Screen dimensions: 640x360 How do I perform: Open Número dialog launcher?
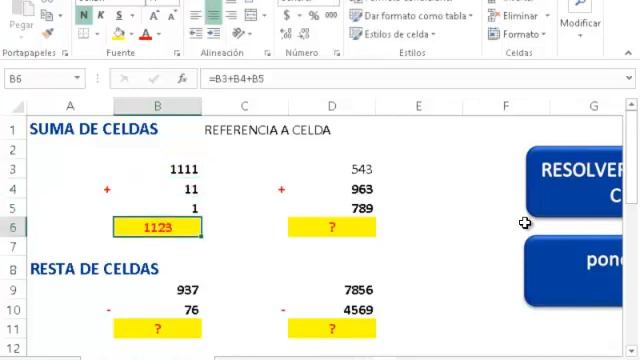(x=337, y=53)
